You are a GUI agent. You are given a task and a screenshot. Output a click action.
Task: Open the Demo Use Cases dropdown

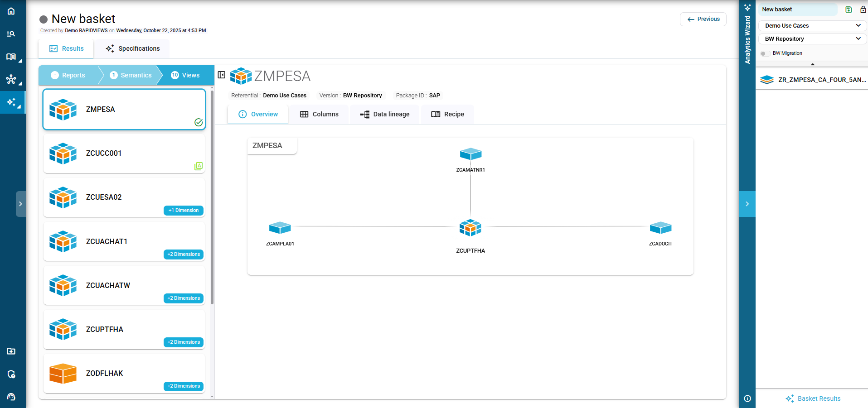pyautogui.click(x=812, y=26)
